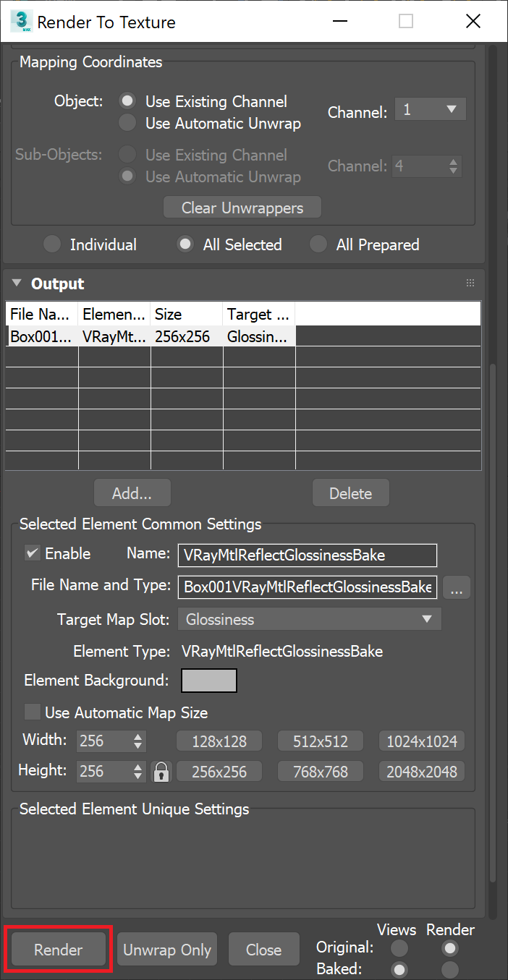
Task: Click the Width value field
Action: [104, 741]
